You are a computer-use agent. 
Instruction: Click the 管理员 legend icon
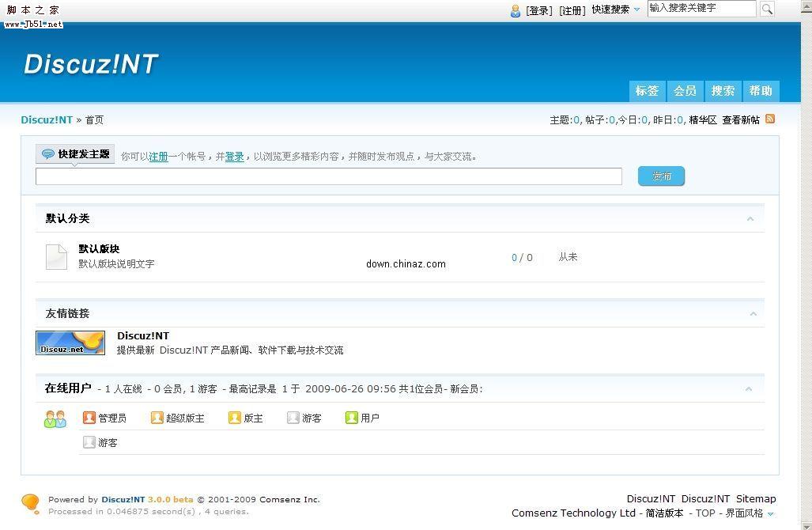pyautogui.click(x=89, y=418)
